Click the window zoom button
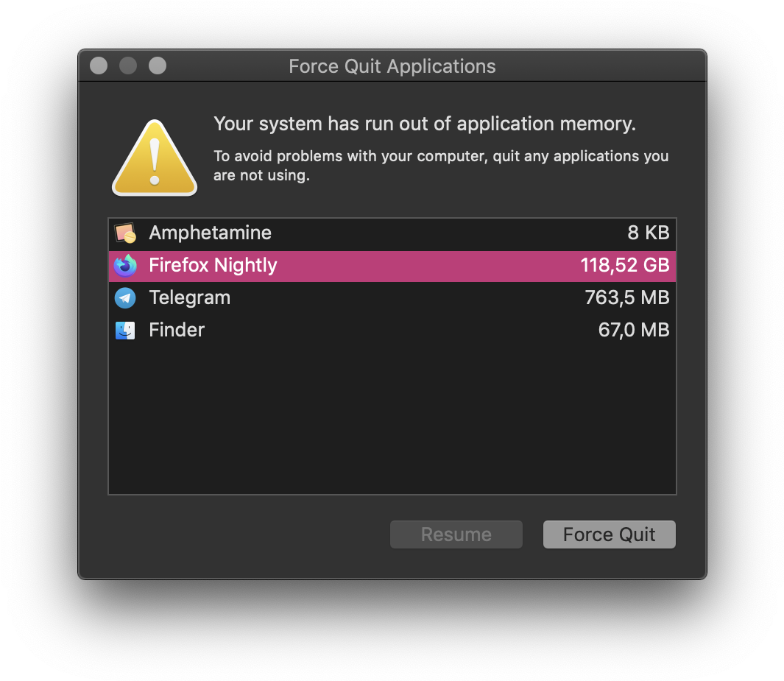784x681 pixels. click(158, 66)
